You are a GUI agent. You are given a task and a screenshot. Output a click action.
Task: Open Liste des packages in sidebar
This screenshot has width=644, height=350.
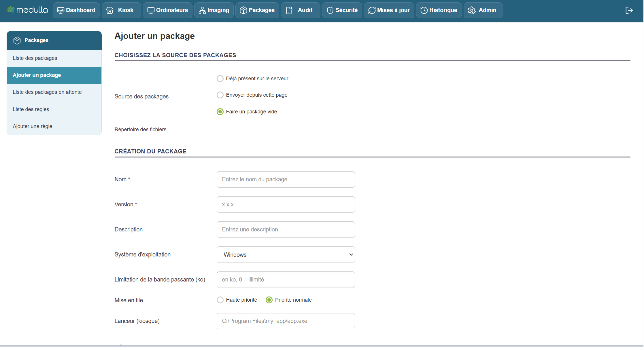click(35, 58)
